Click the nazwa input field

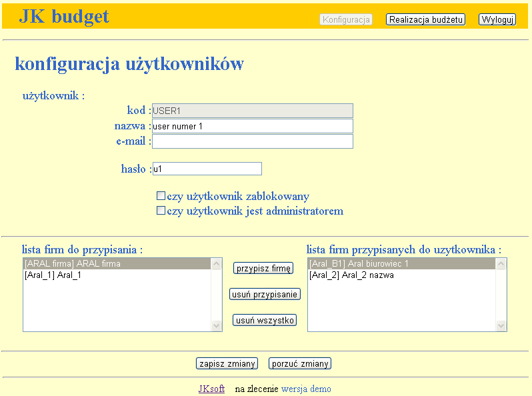click(x=252, y=126)
